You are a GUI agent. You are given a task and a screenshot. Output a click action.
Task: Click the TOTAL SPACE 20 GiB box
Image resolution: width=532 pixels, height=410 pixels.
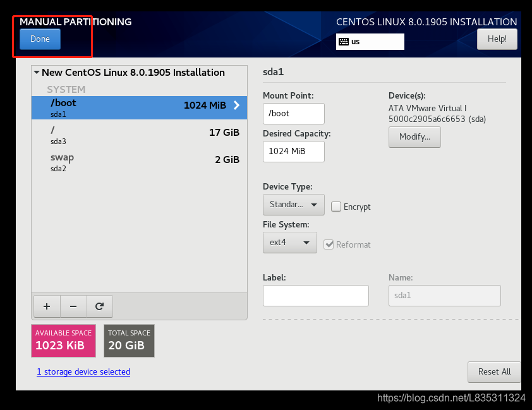(130, 341)
